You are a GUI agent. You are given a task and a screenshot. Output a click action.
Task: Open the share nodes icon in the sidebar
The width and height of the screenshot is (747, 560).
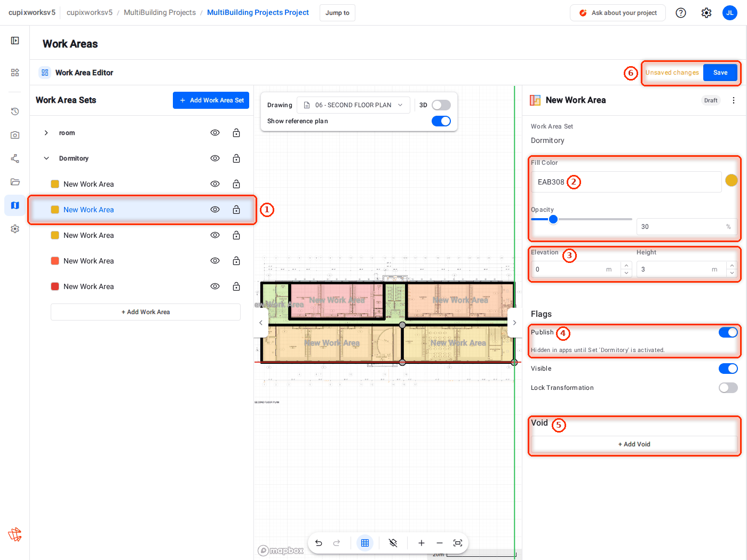coord(15,158)
